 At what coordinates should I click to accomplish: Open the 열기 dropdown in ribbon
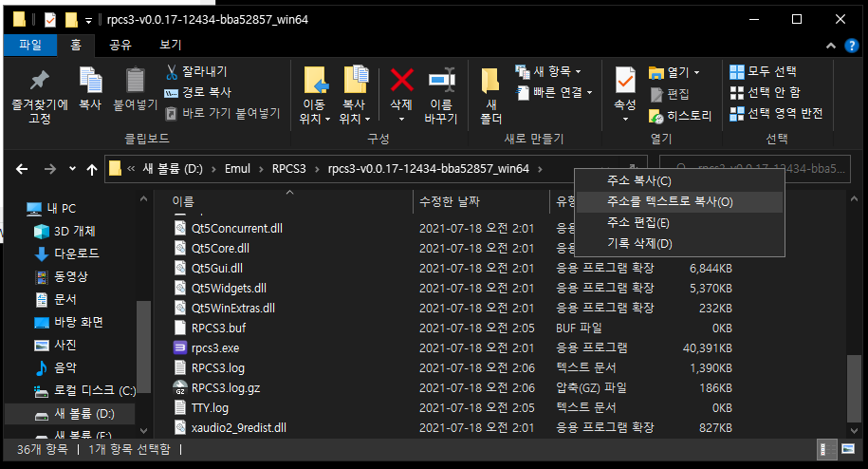click(x=674, y=72)
